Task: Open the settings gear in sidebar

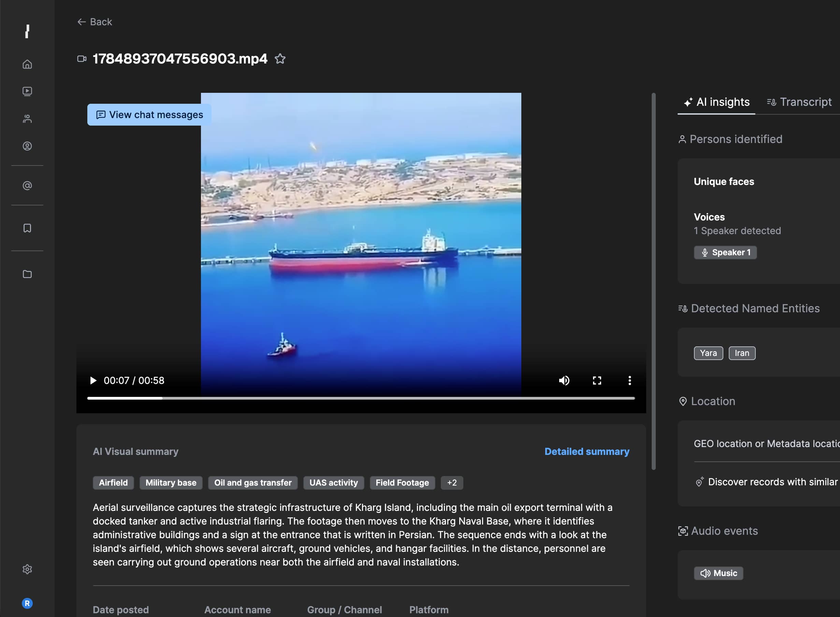Action: click(x=27, y=569)
